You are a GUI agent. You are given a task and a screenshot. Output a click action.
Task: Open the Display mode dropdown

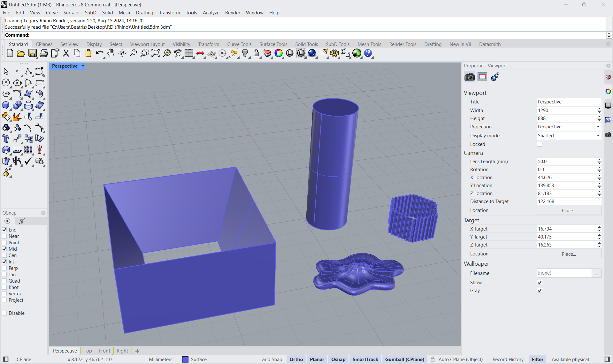568,136
